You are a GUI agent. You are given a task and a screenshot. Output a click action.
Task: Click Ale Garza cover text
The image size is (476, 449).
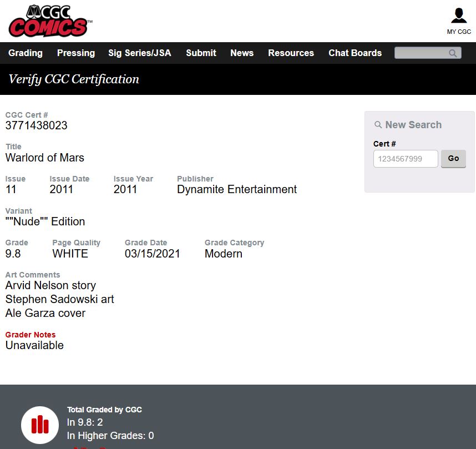(x=45, y=313)
